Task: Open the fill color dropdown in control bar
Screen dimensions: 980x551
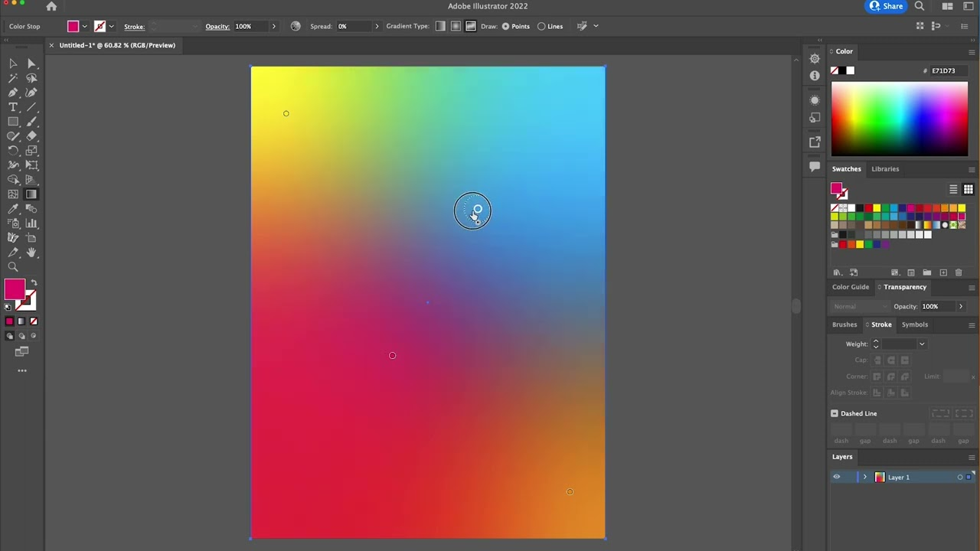Action: pos(83,26)
